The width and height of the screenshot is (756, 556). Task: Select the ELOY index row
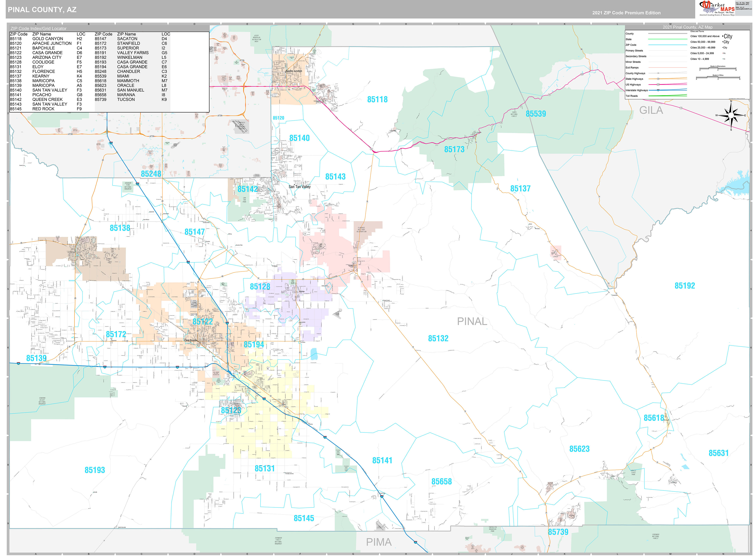coord(46,67)
